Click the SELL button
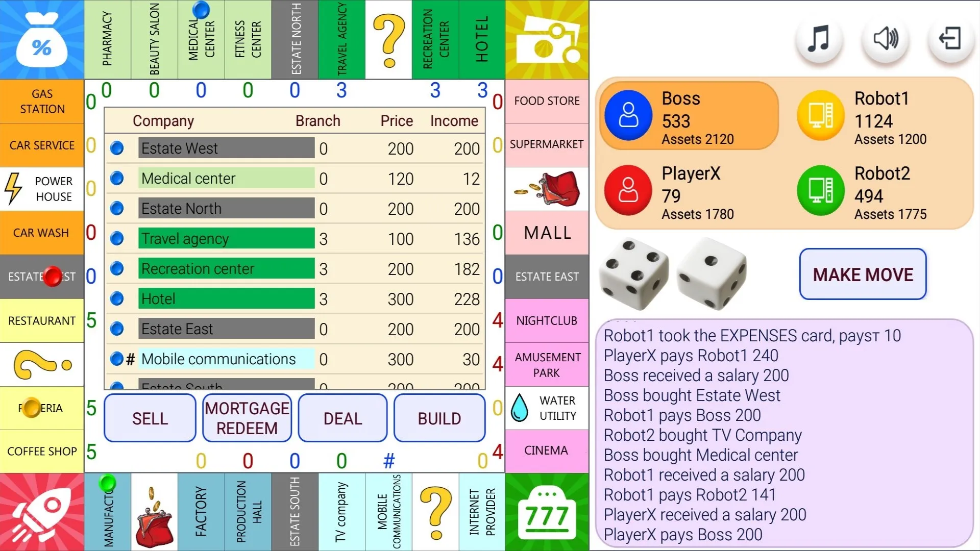Viewport: 980px width, 551px height. (x=150, y=418)
